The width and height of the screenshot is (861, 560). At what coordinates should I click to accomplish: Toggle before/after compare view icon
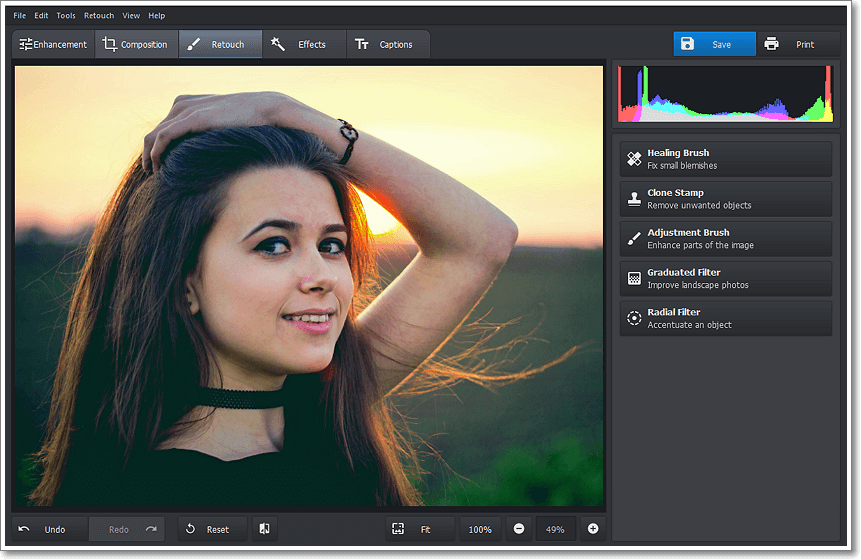tap(264, 529)
